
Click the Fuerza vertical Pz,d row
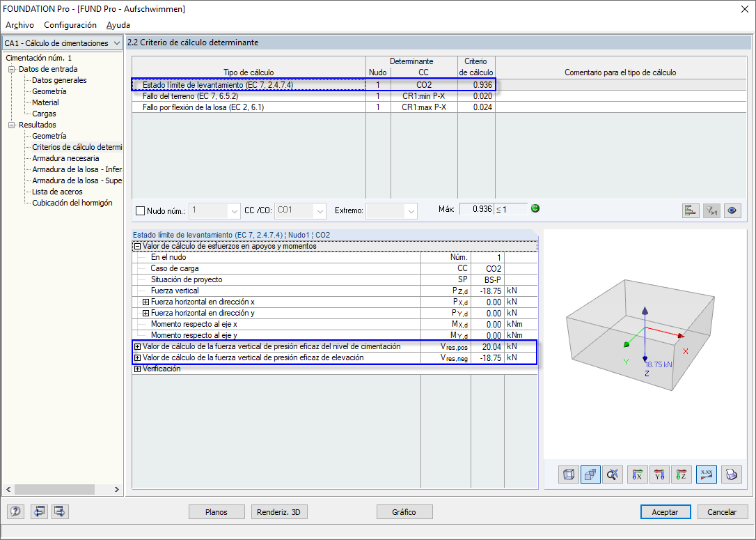tap(335, 291)
